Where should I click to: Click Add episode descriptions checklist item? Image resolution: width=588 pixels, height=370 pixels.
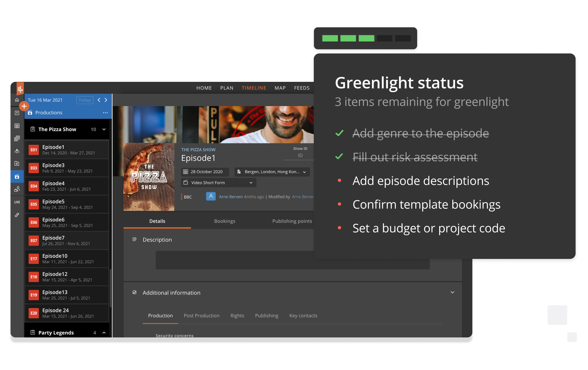click(421, 181)
